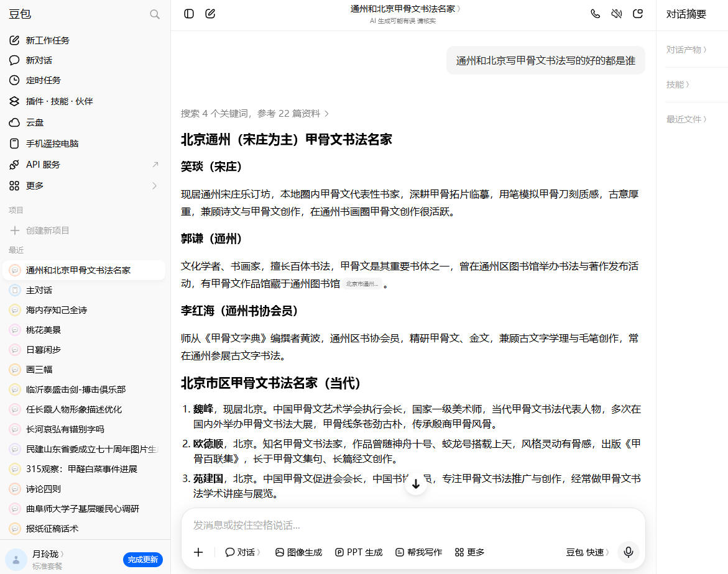Expand 对话产物 in summary panel

686,50
